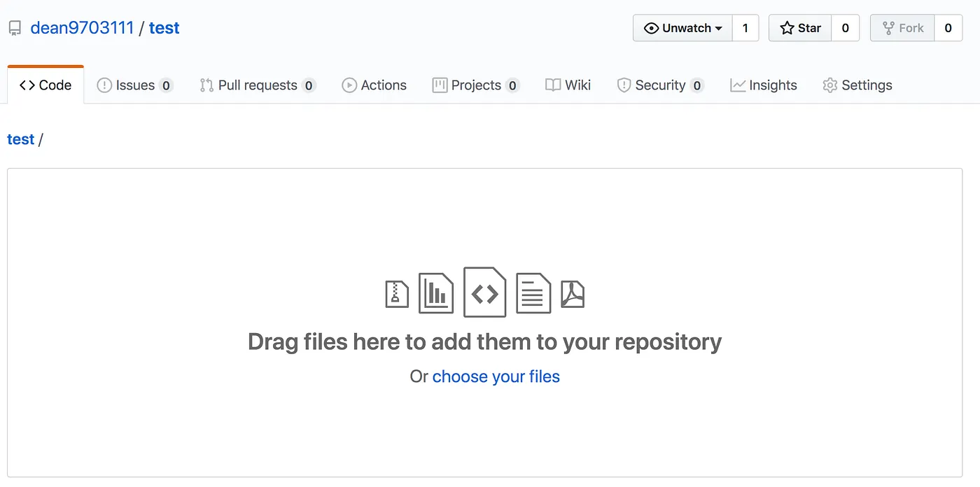The image size is (980, 487).
Task: Open the watchers count showing 1
Action: 745,28
